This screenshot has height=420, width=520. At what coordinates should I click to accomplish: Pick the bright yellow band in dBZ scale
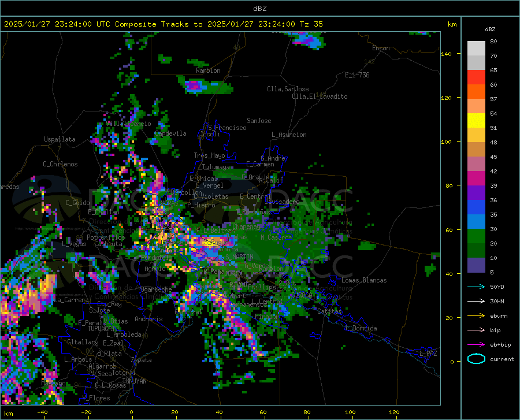pyautogui.click(x=476, y=121)
